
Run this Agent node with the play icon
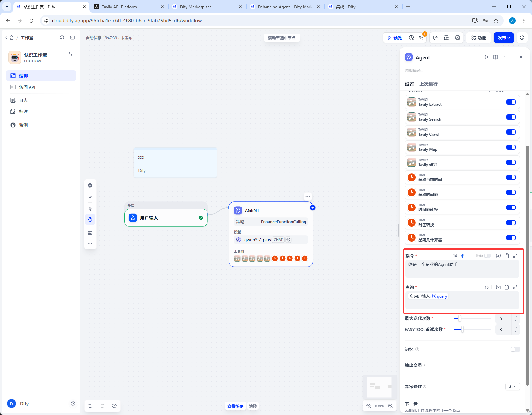point(486,57)
